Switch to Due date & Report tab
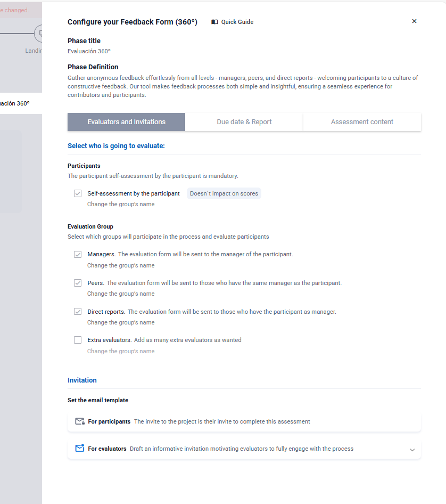This screenshot has height=504, width=446. [244, 122]
